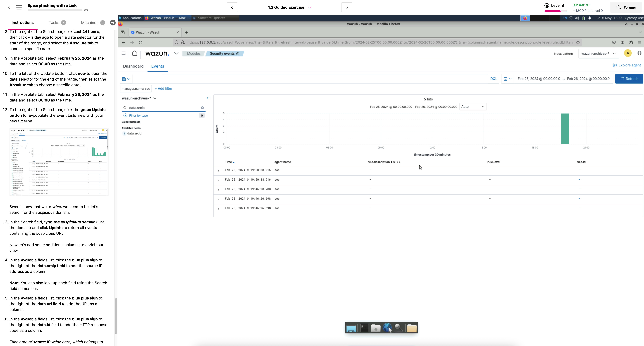
Task: Click the green histogram bar
Action: coord(565,129)
